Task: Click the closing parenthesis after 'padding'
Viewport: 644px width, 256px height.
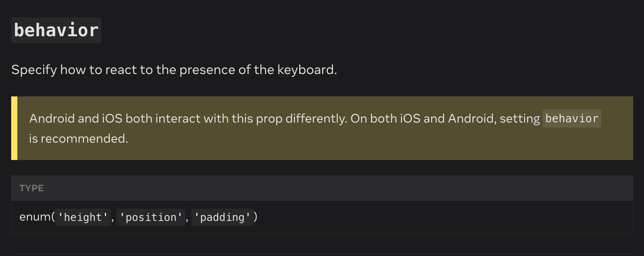Action: click(x=256, y=217)
